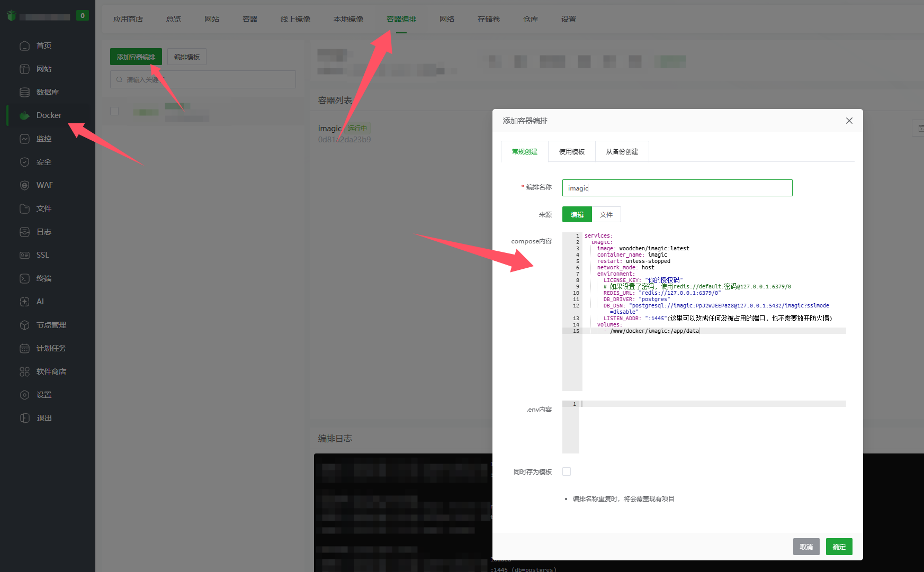Focus the 编排名称 input field
924x572 pixels.
[677, 188]
